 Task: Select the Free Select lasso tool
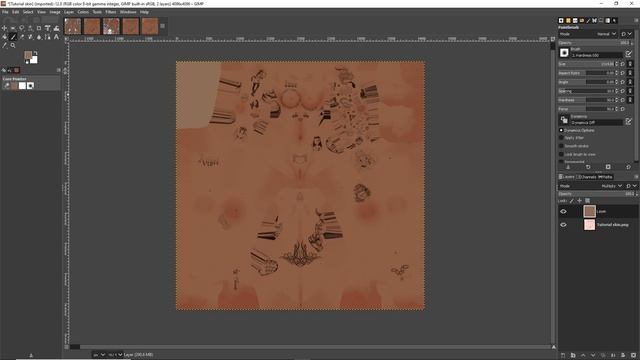22,28
